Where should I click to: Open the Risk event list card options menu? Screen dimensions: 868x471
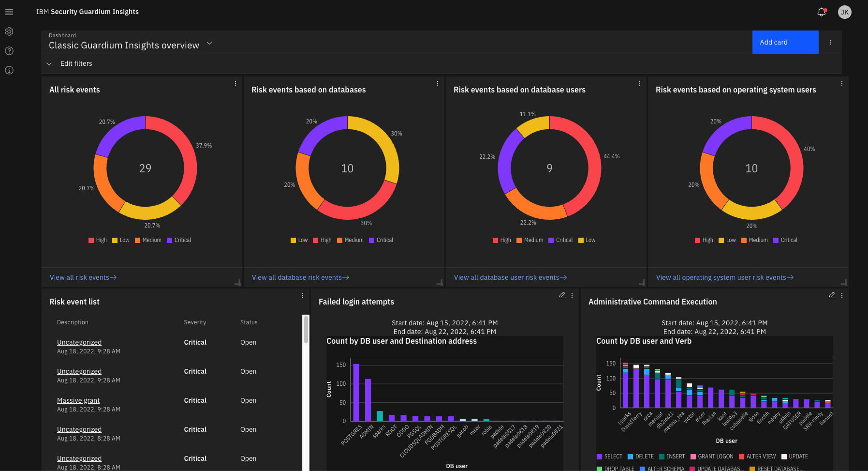tap(303, 295)
